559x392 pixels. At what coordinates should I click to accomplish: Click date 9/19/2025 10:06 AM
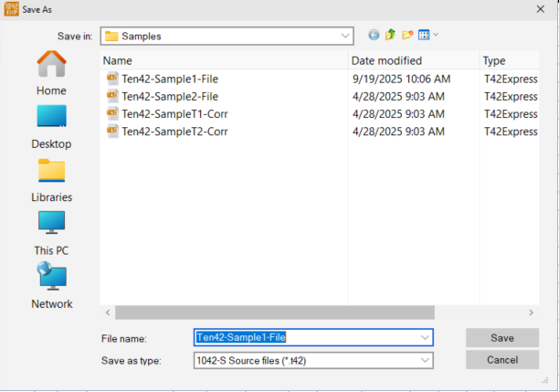click(x=401, y=79)
